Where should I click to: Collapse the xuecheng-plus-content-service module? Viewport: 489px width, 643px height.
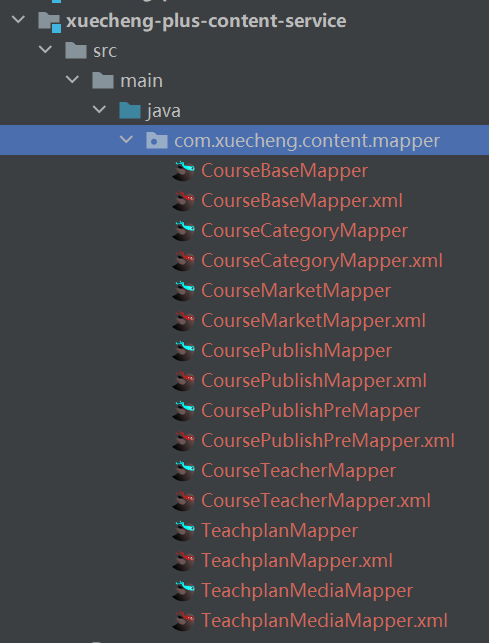pyautogui.click(x=18, y=19)
